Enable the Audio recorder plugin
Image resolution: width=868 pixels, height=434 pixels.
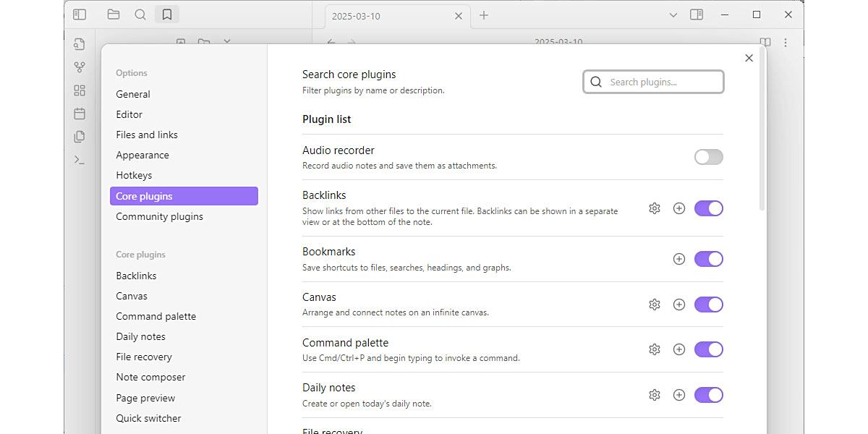[708, 157]
